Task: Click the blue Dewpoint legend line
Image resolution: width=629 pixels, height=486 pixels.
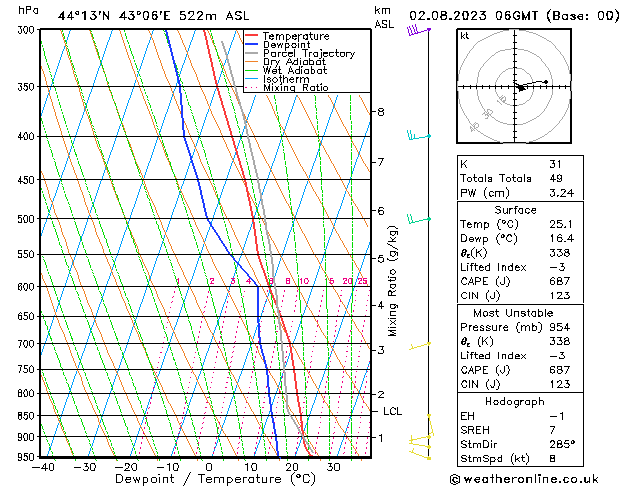Action: click(x=253, y=45)
